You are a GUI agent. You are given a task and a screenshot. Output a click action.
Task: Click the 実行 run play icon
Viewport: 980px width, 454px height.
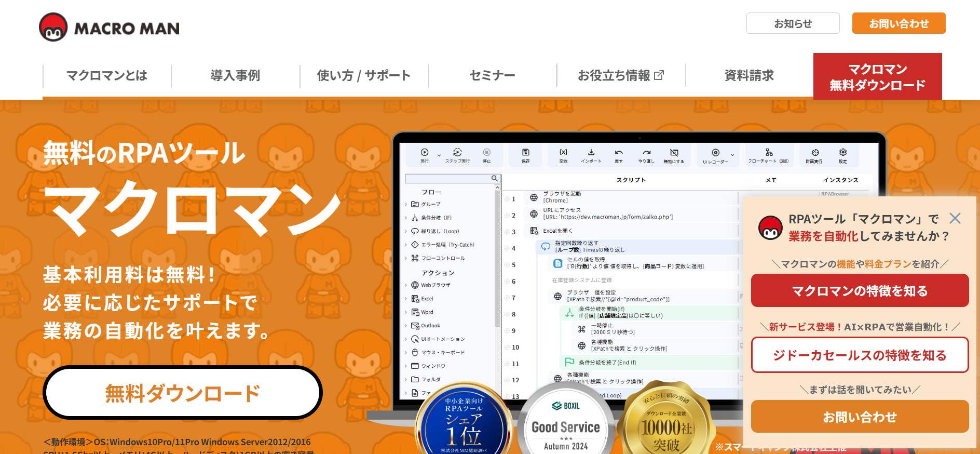pos(425,153)
